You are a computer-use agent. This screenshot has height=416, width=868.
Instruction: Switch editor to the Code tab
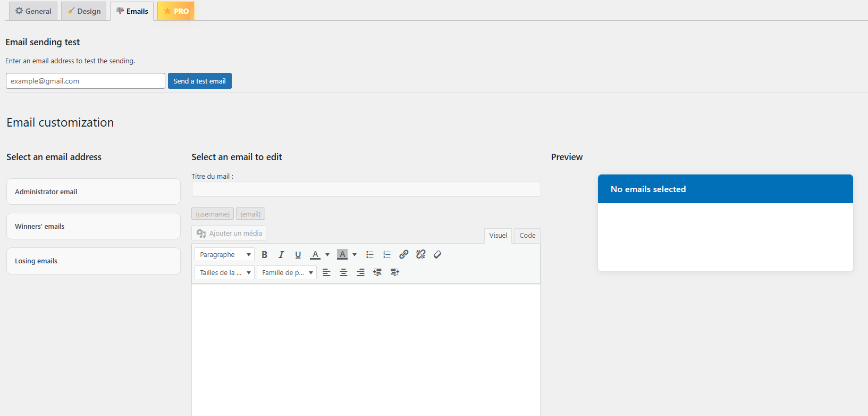pos(527,235)
